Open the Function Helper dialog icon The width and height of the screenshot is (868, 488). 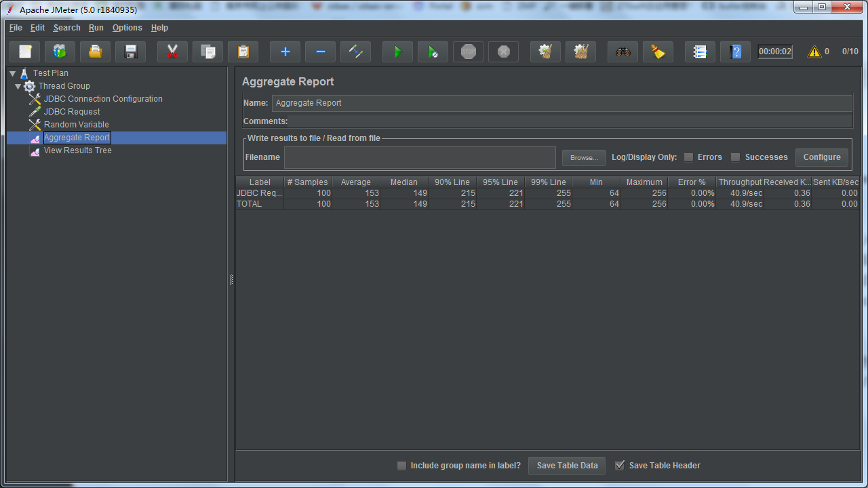click(x=701, y=52)
